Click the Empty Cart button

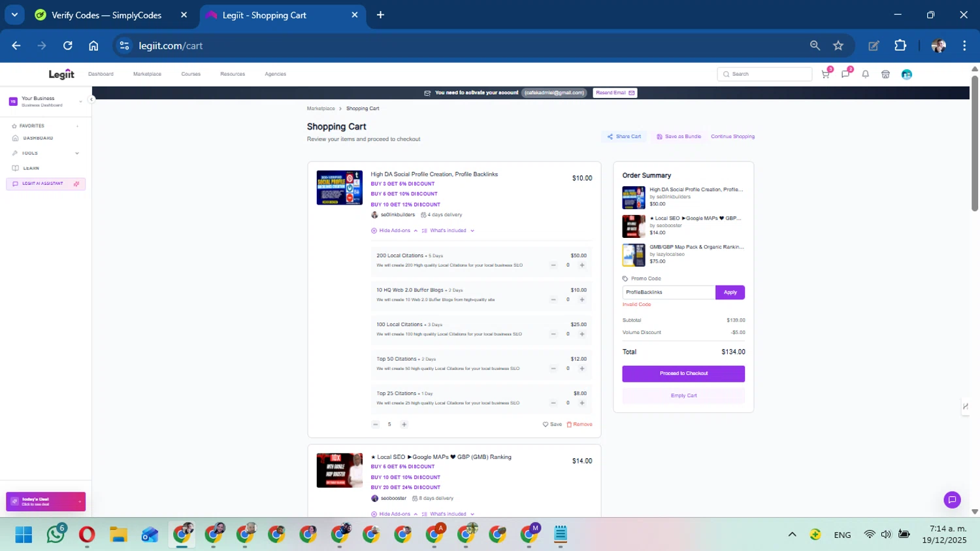point(683,395)
